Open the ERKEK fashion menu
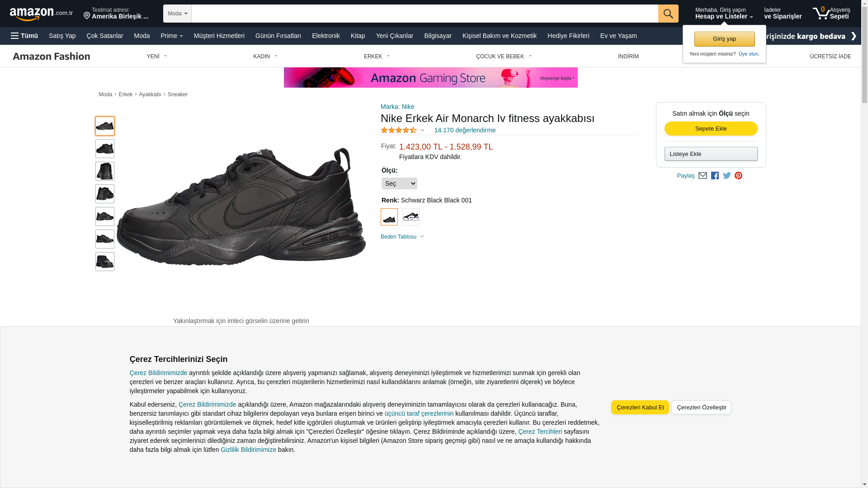The width and height of the screenshot is (868, 488). pos(377,56)
